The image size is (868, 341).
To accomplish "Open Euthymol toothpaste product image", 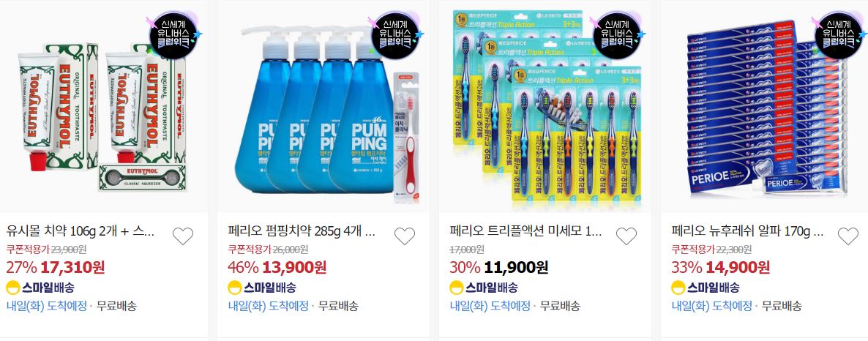I will 102,106.
